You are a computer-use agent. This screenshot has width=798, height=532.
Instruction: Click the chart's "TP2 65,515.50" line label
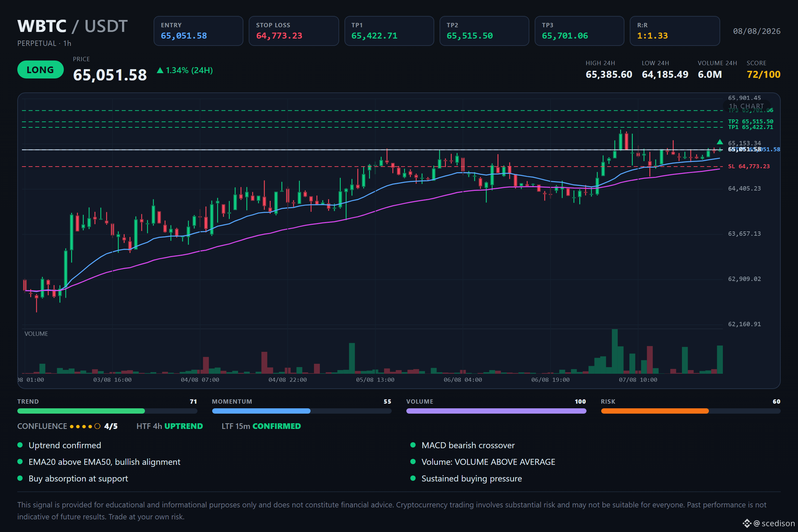(750, 121)
